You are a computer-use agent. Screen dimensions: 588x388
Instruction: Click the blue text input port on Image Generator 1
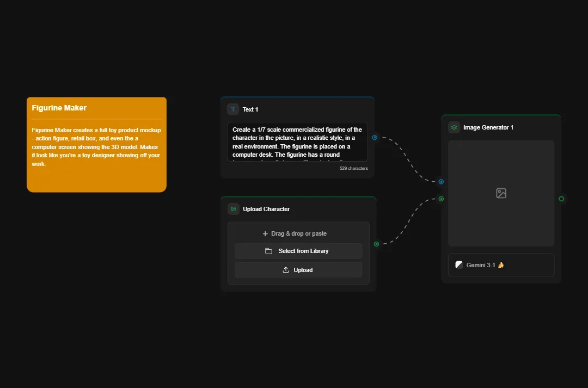pos(440,181)
